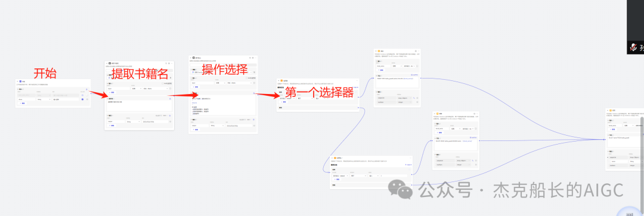Open 引用 dropdown in 操作选择 node input

[x=220, y=83]
